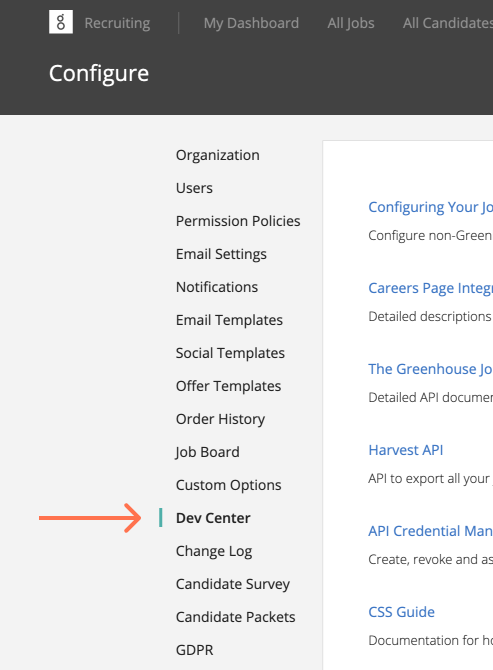The image size is (493, 670).
Task: Open the Job Board settings
Action: [x=207, y=452]
